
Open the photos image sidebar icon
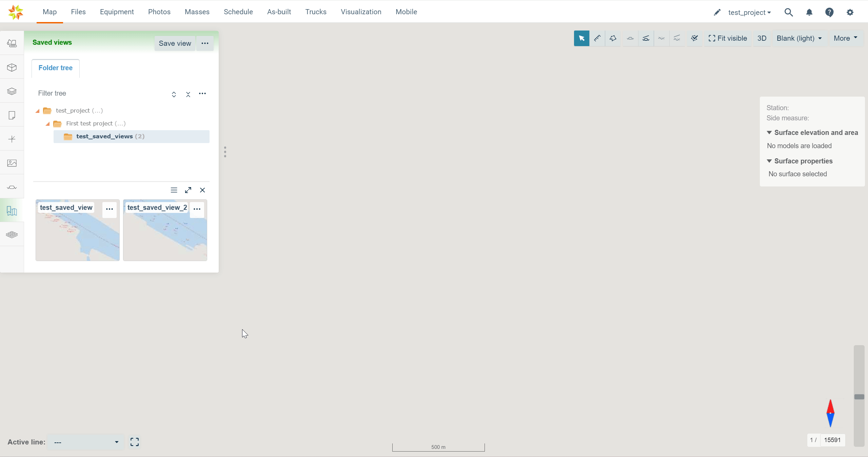tap(12, 163)
